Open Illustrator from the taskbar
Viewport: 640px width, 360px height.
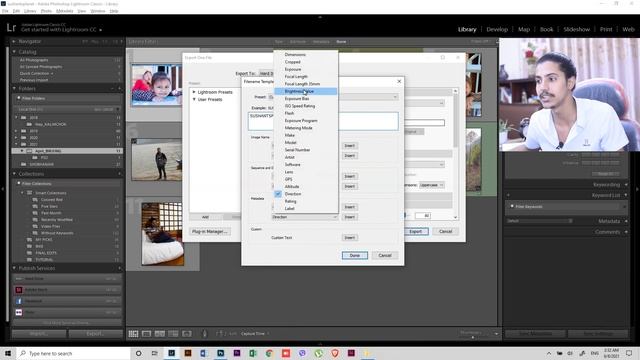[x=188, y=353]
